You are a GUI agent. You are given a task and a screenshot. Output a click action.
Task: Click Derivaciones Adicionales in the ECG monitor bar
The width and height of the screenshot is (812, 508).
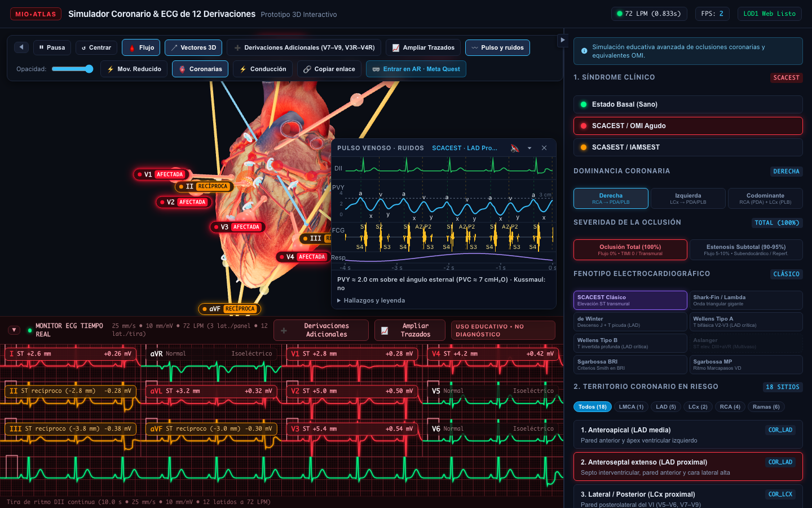point(321,330)
